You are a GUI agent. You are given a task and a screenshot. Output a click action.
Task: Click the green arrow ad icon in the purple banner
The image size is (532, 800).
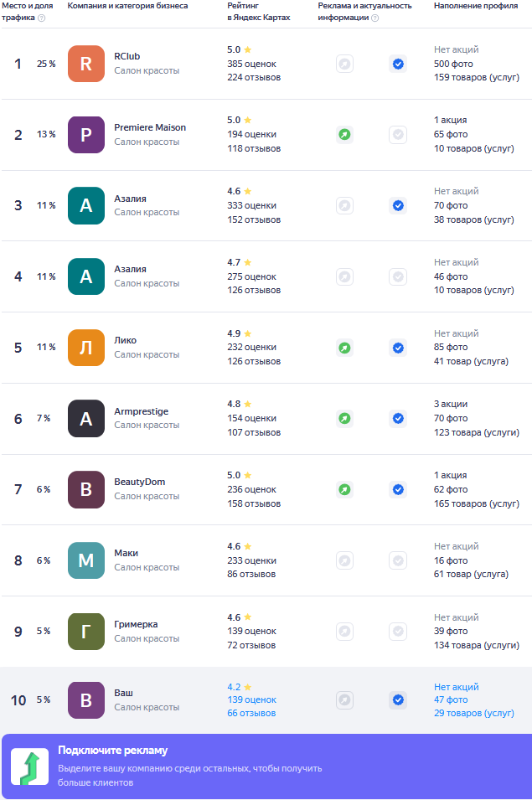[30, 766]
